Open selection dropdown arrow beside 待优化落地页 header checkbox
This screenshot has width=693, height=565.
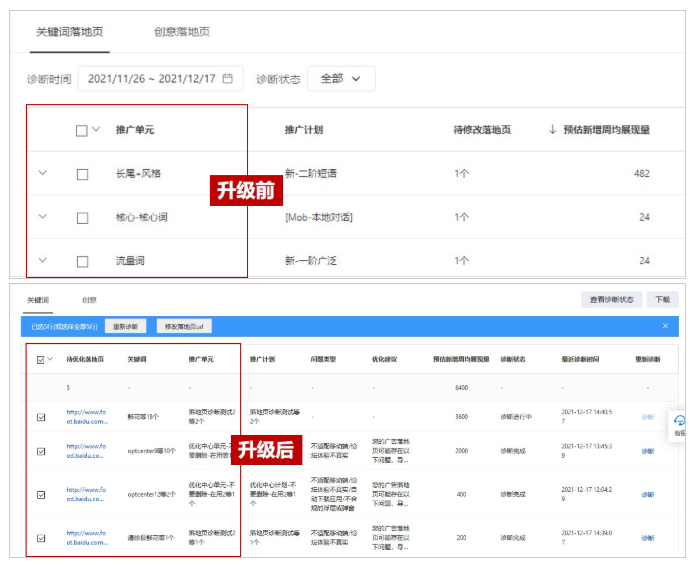(x=50, y=359)
